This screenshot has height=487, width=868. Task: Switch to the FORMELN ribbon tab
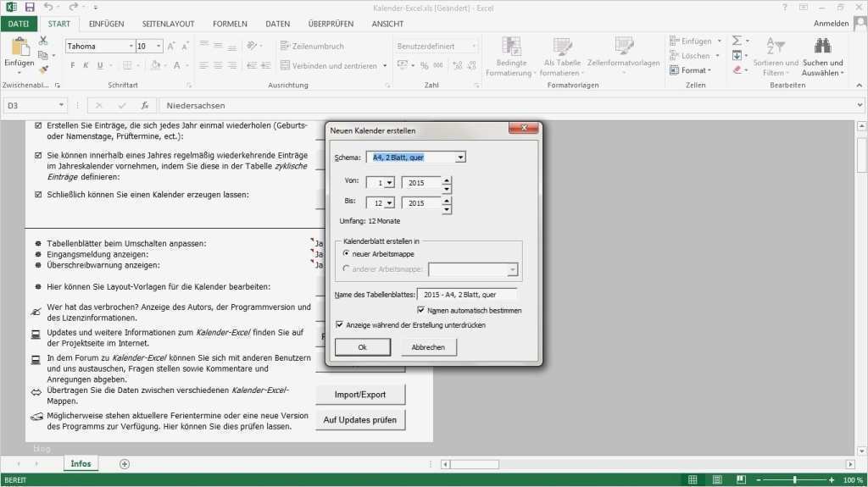pos(230,24)
